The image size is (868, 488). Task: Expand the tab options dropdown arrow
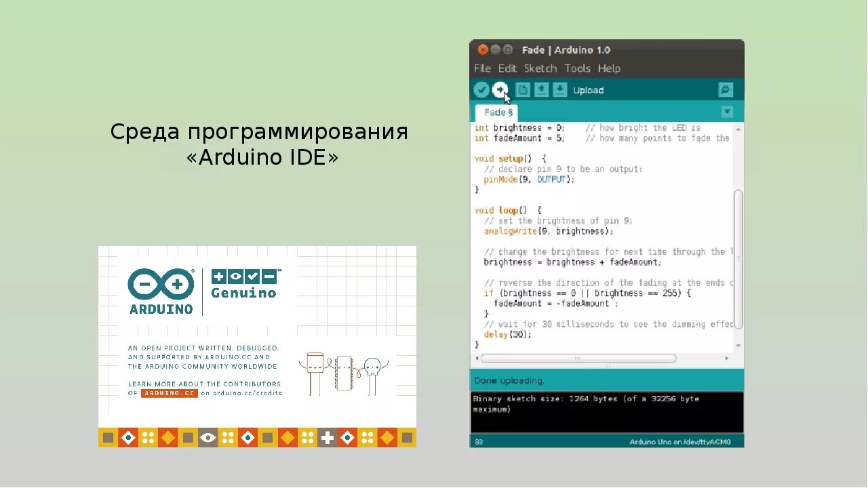coord(727,112)
